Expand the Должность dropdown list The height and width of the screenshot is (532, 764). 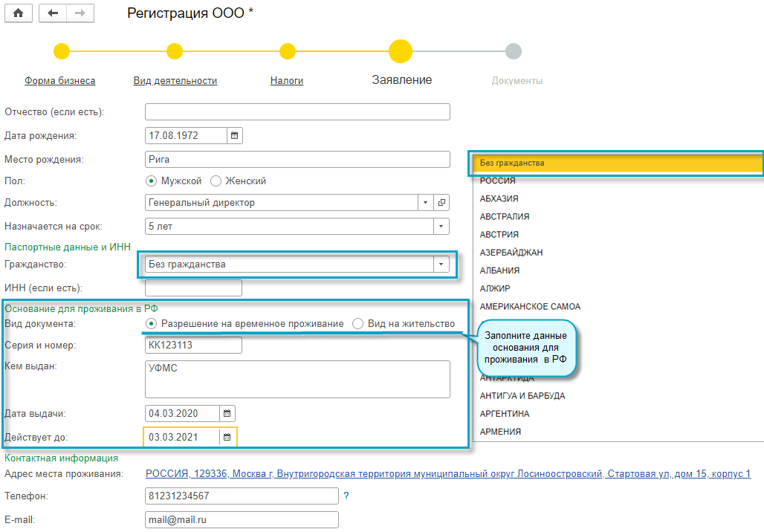426,202
